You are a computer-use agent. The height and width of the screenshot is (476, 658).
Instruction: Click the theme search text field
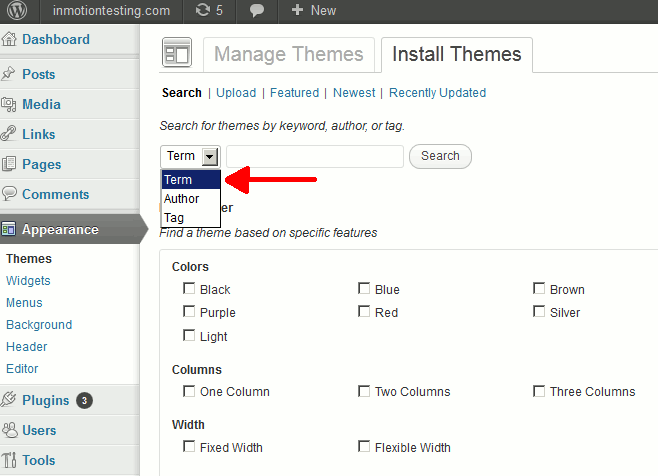pos(315,156)
